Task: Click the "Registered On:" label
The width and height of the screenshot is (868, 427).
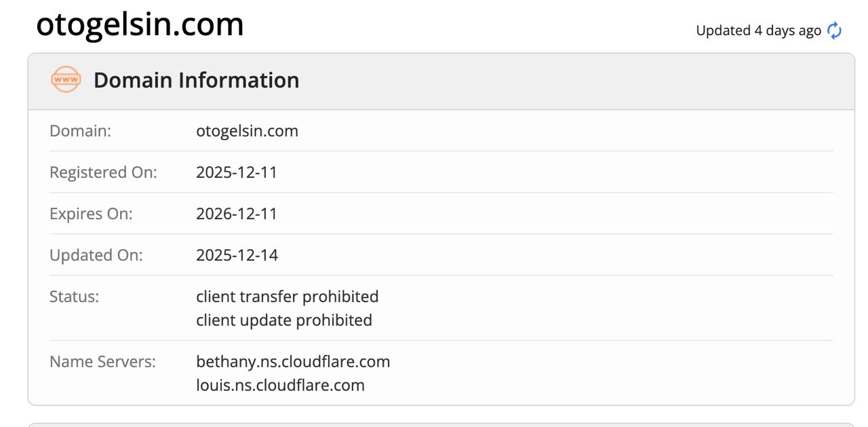Action: [x=103, y=172]
